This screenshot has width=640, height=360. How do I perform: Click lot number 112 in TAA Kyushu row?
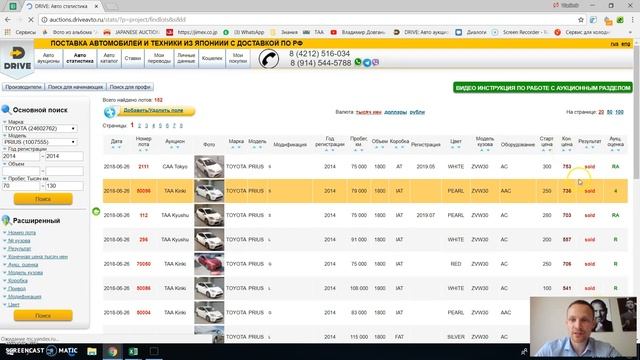(144, 215)
